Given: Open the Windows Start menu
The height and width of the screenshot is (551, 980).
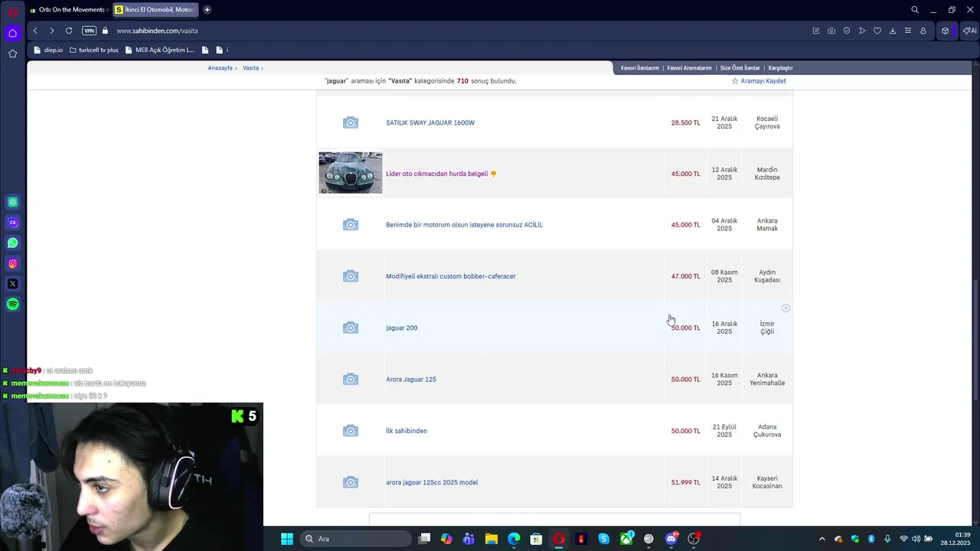Looking at the screenshot, I should click(287, 539).
